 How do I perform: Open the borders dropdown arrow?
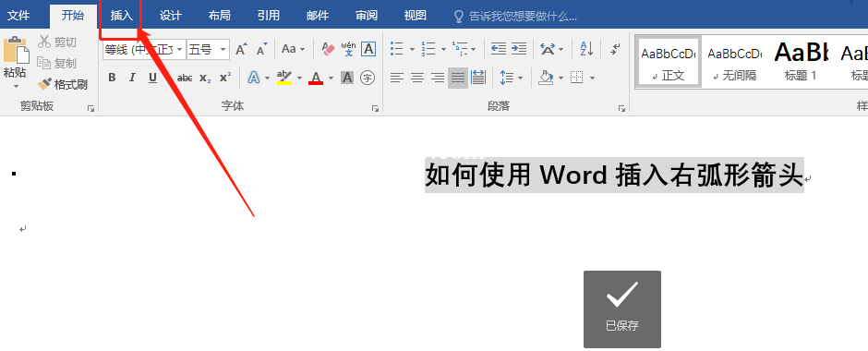(592, 79)
